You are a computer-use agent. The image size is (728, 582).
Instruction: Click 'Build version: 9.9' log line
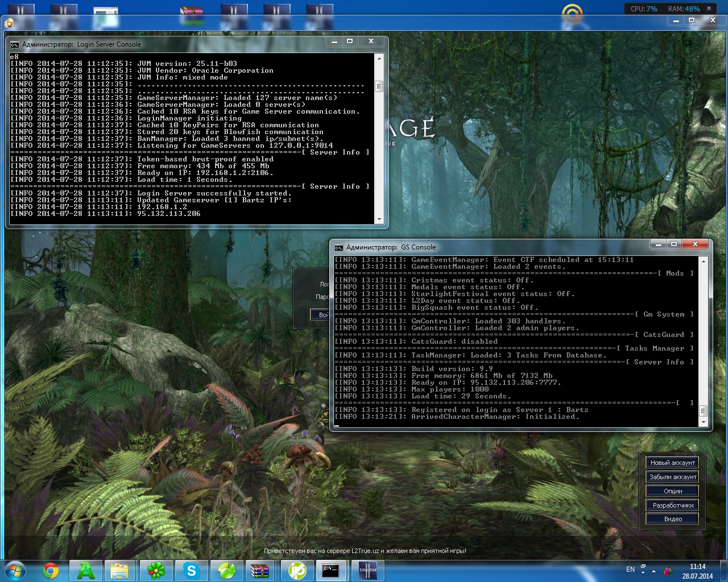414,369
